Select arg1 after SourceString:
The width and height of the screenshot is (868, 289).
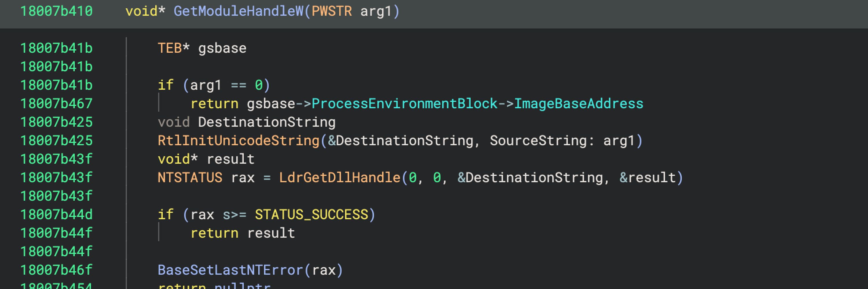click(x=619, y=141)
